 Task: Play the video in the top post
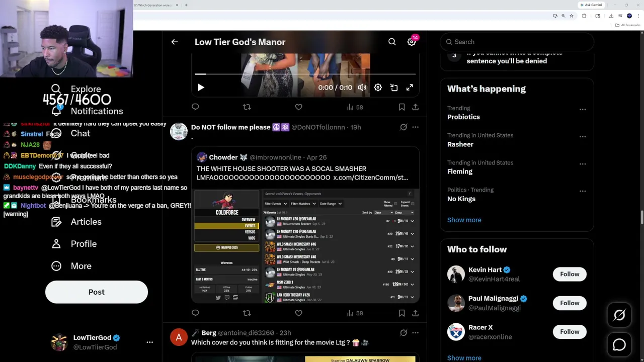(x=201, y=87)
